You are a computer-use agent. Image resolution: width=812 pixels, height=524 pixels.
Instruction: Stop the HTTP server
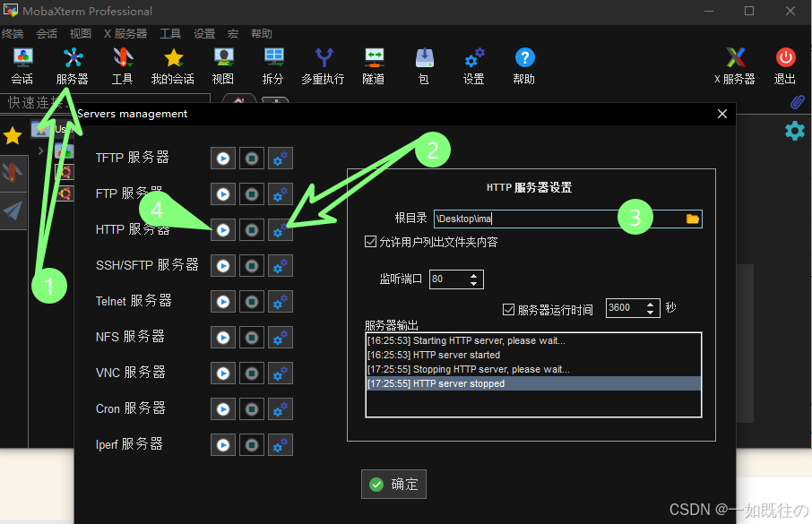(252, 230)
